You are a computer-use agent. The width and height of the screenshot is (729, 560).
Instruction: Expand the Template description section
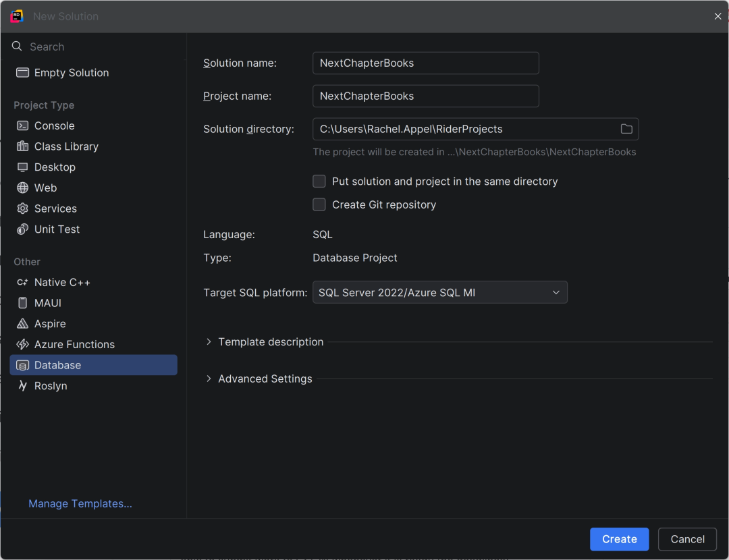click(x=209, y=342)
